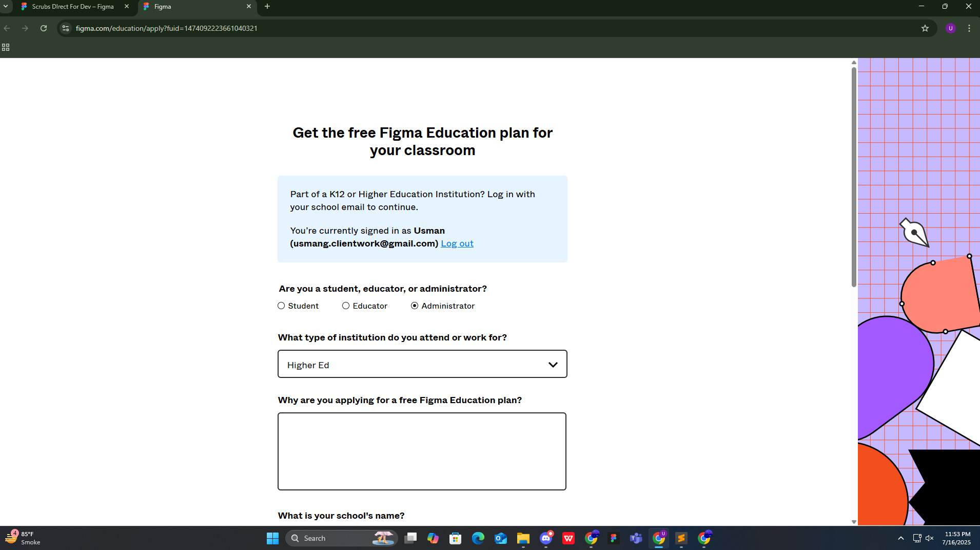Open a new browser tab
The height and width of the screenshot is (550, 980).
tap(267, 7)
